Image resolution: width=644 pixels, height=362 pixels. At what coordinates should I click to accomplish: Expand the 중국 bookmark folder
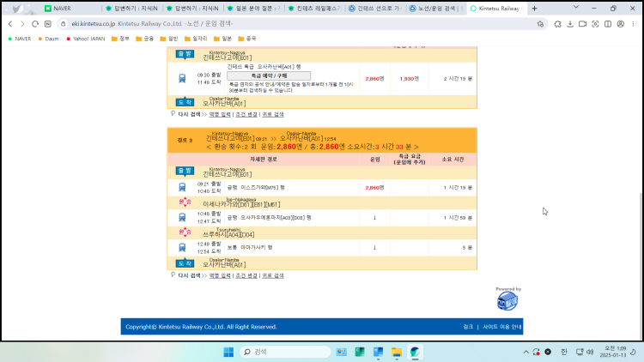[246, 39]
